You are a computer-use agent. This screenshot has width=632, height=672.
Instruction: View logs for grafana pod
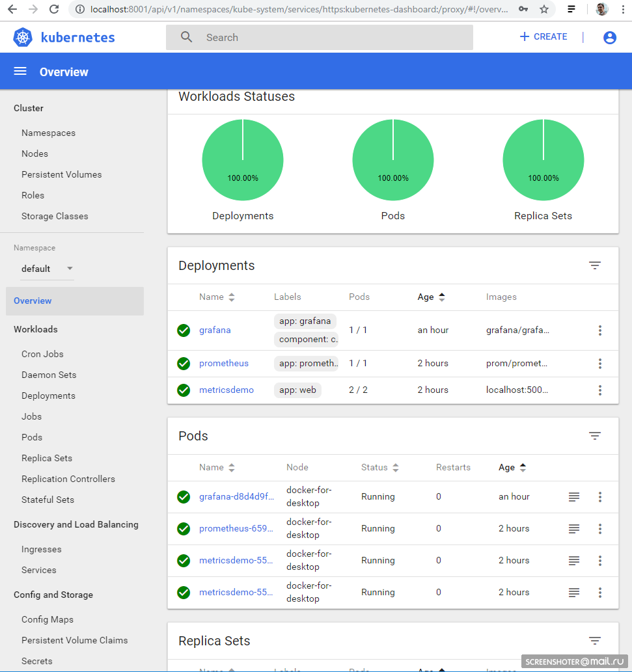[x=573, y=497]
